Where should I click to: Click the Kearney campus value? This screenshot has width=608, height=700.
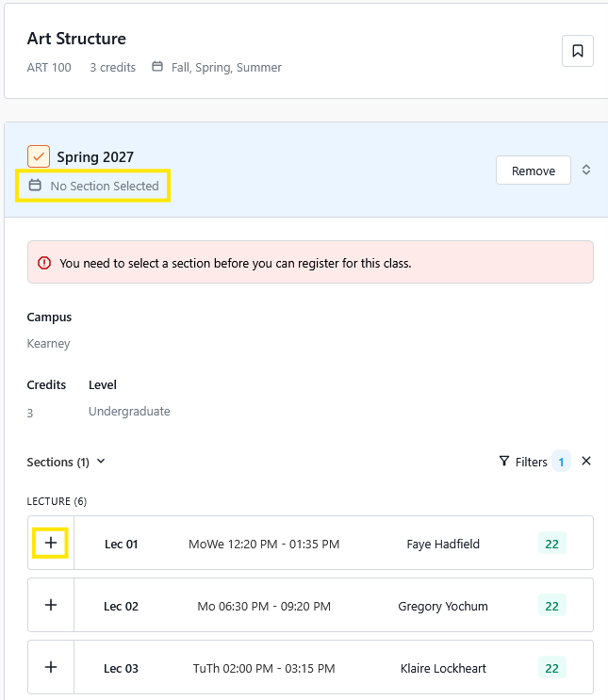tap(48, 343)
